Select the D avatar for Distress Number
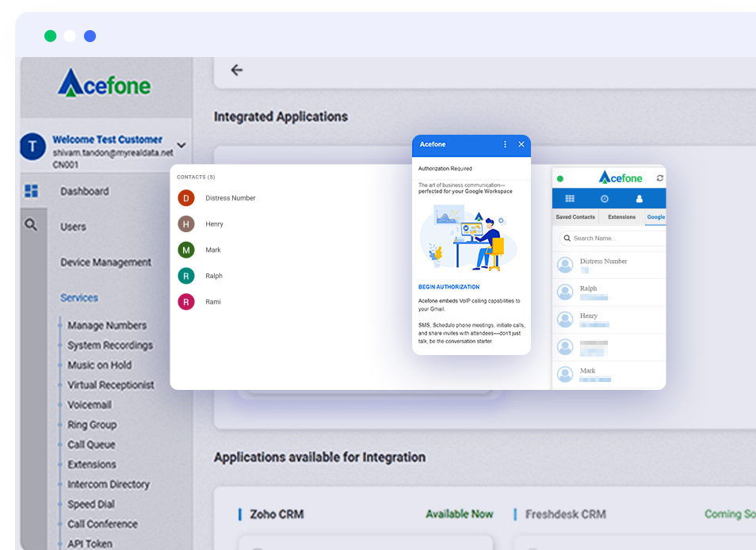The image size is (756, 550). [x=186, y=198]
